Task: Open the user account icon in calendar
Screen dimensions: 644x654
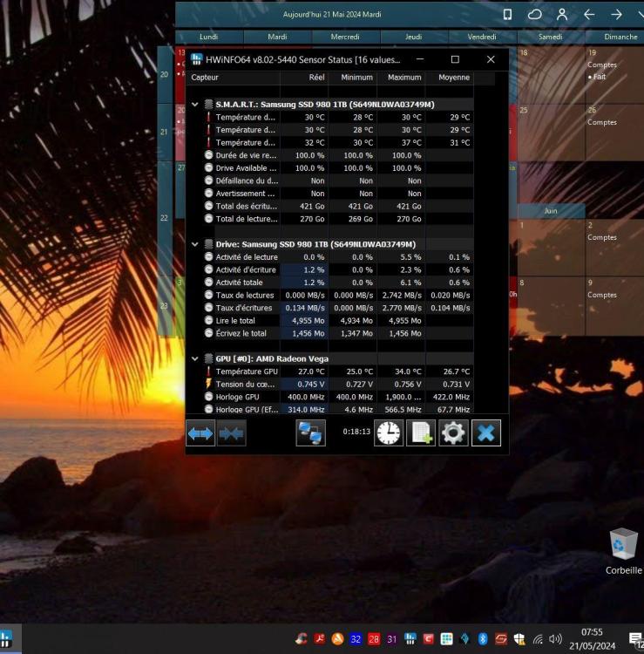Action: [562, 15]
